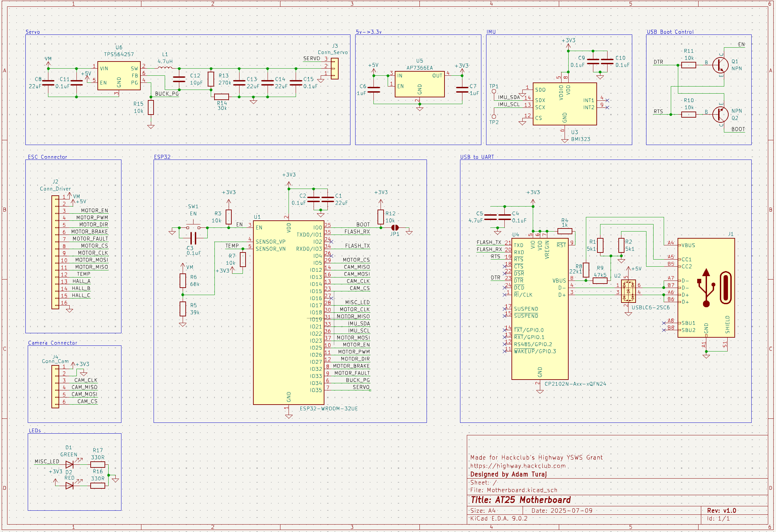Select the JP1 solder jumper symbol

[x=394, y=227]
